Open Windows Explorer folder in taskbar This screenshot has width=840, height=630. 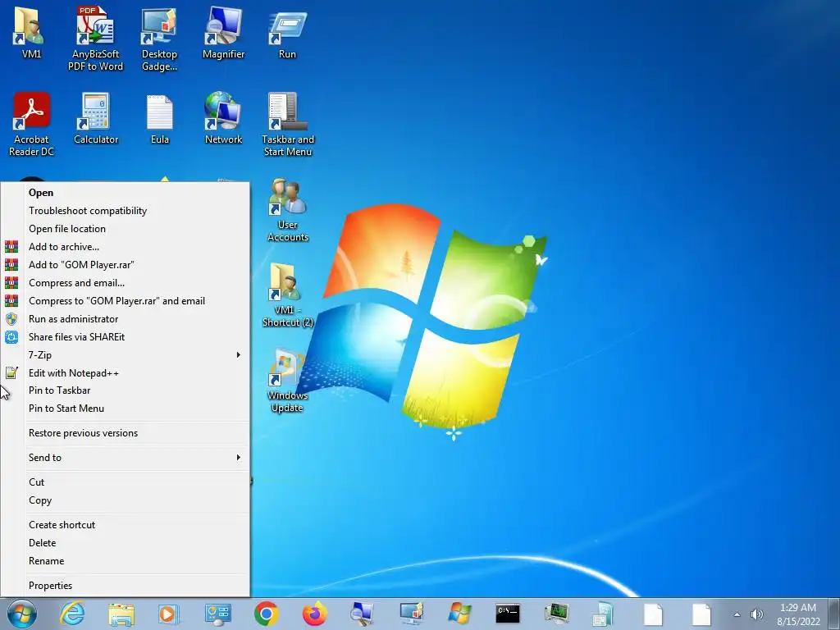tap(121, 614)
